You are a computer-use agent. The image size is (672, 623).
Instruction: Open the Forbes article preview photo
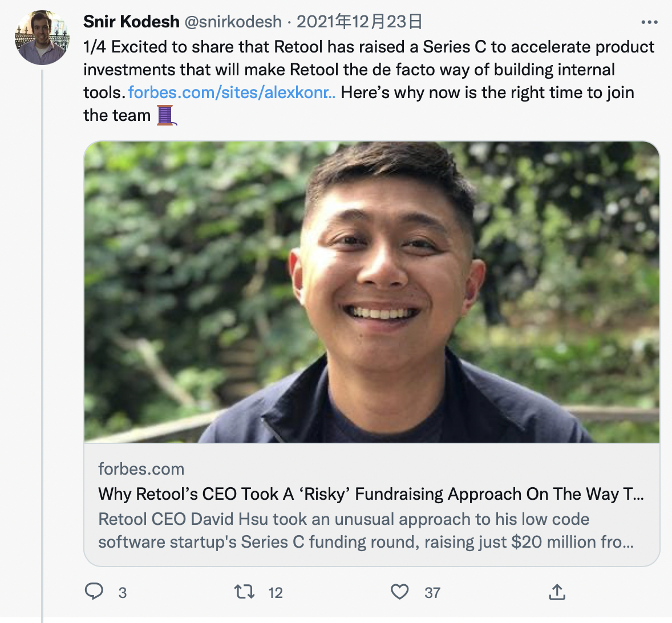[372, 292]
